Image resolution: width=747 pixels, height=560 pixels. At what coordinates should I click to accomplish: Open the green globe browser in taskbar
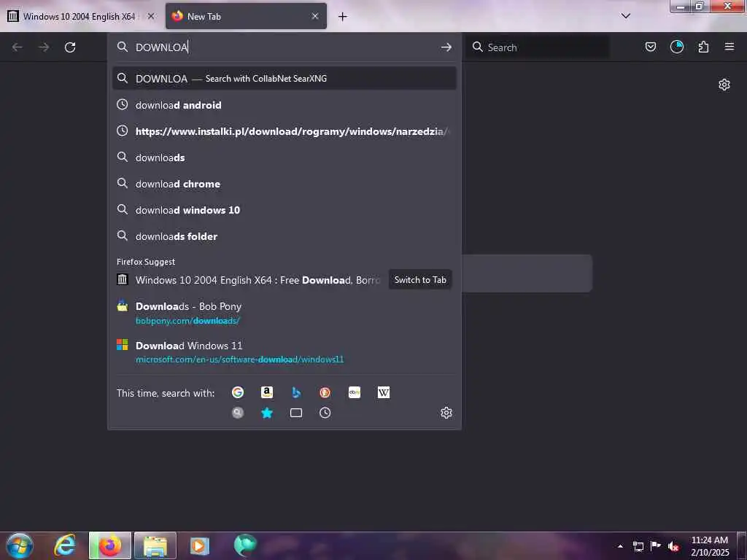[x=245, y=545]
